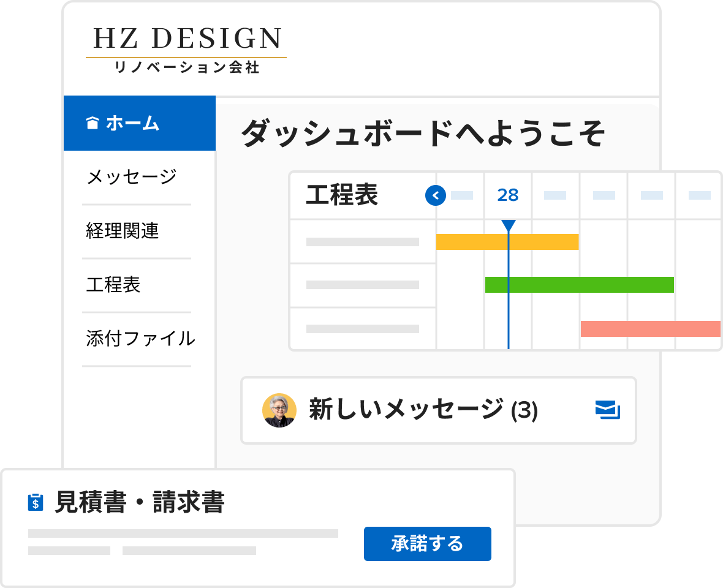Select the yellow Gantt task bar
The width and height of the screenshot is (723, 588).
point(507,242)
